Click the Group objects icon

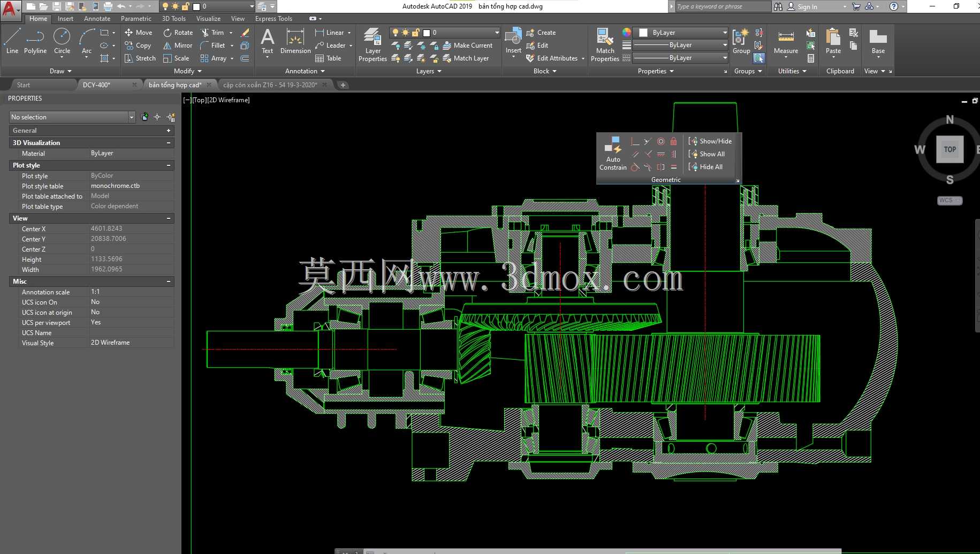741,41
